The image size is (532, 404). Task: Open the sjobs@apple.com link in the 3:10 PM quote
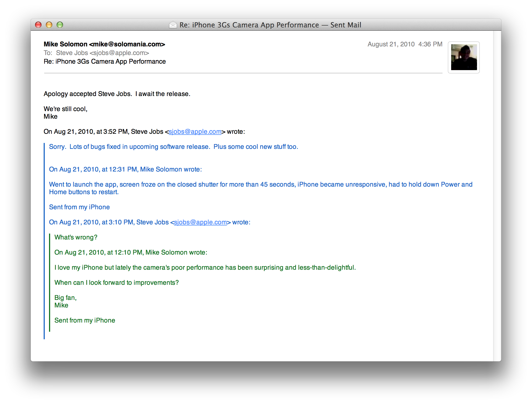tap(201, 222)
